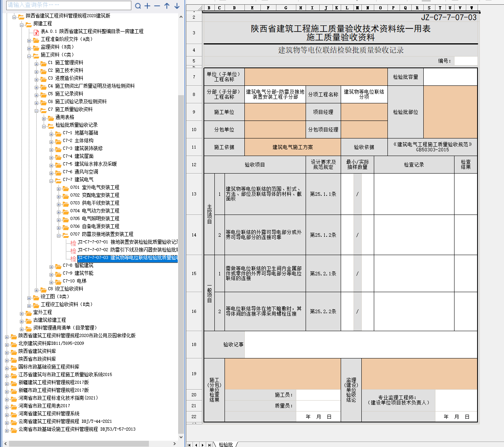Click the red 检 icon of JZ-C7-7-07-02
The image size is (504, 447).
[73, 251]
